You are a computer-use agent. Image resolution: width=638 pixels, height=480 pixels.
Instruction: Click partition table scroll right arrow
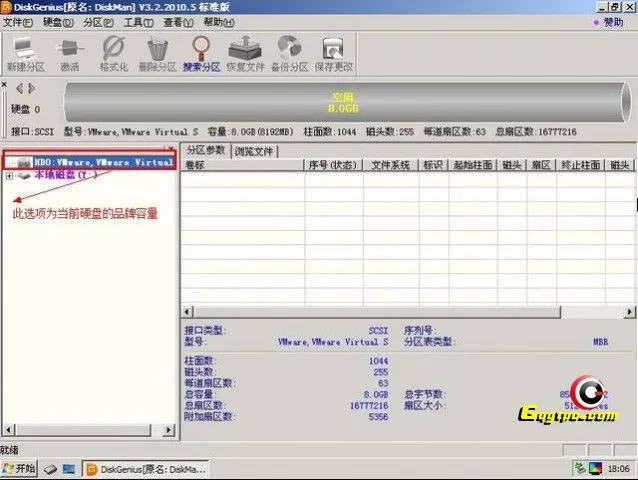click(x=629, y=312)
